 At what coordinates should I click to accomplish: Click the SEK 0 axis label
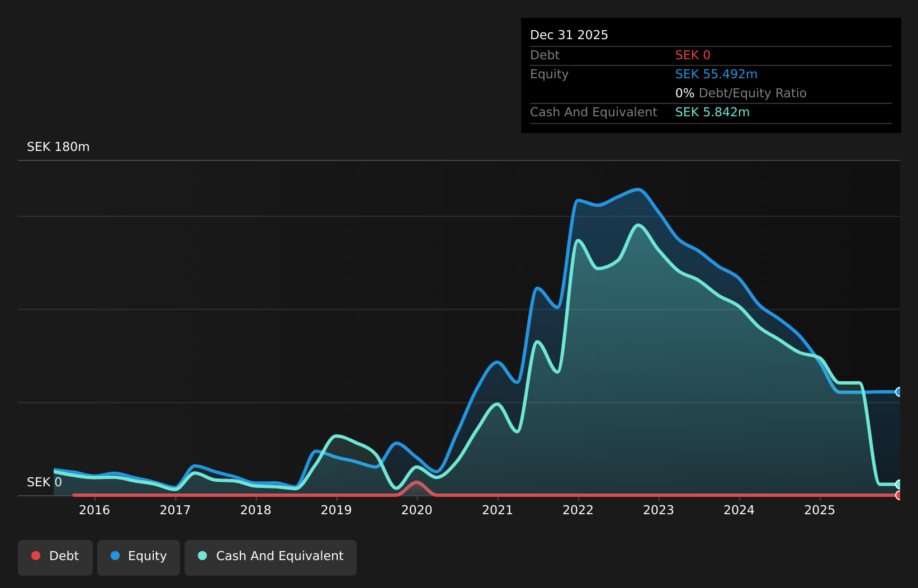click(x=44, y=482)
